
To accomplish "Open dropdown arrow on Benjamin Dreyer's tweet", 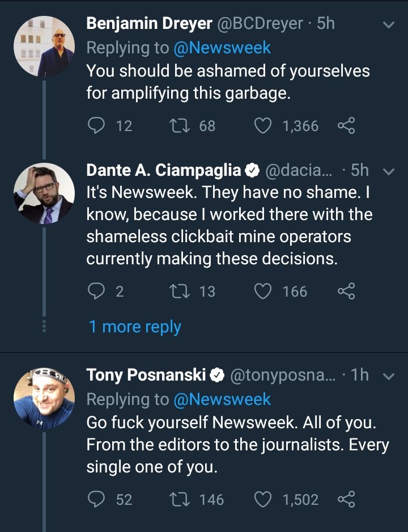I will click(x=389, y=25).
